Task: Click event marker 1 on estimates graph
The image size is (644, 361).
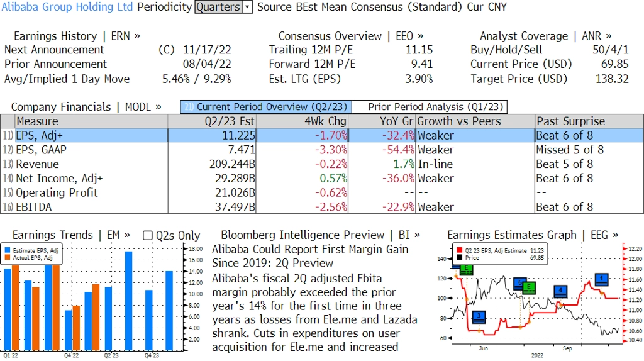Action: (x=601, y=279)
